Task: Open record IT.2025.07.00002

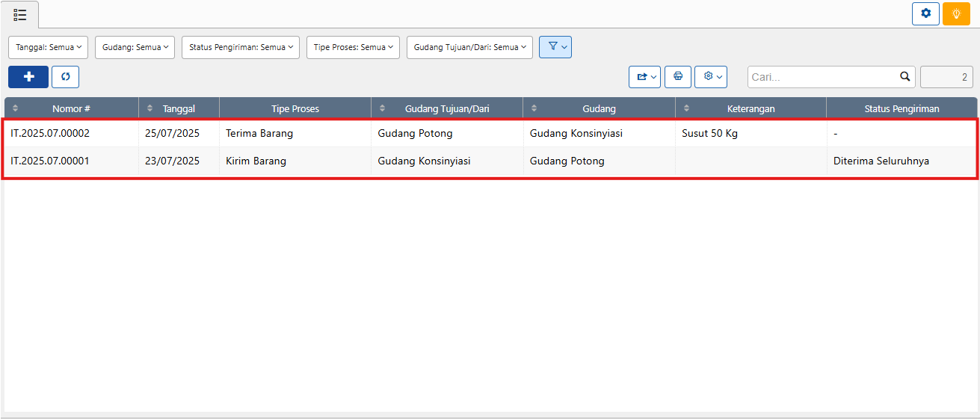Action: (x=50, y=134)
